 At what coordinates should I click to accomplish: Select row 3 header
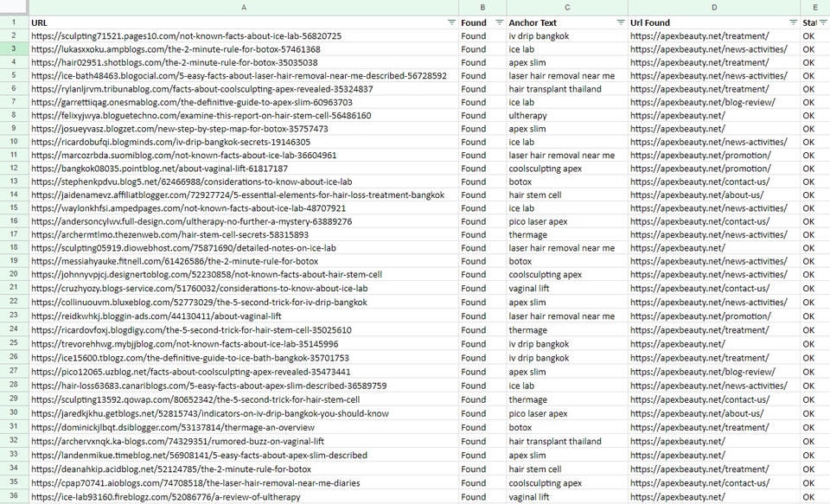(15, 49)
